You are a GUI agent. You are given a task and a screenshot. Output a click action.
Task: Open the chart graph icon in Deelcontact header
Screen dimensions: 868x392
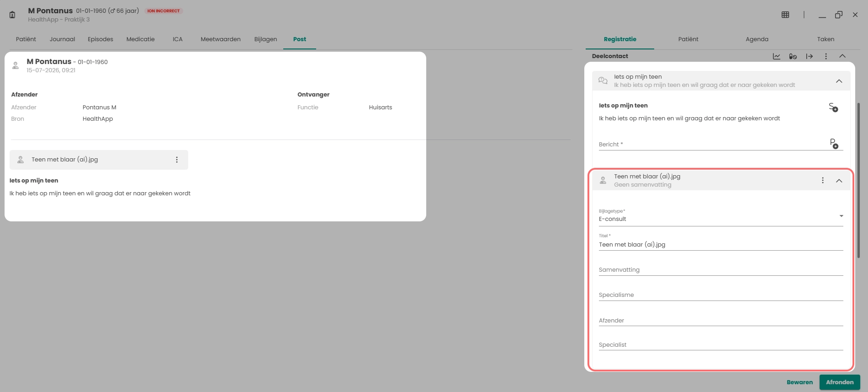pos(777,56)
